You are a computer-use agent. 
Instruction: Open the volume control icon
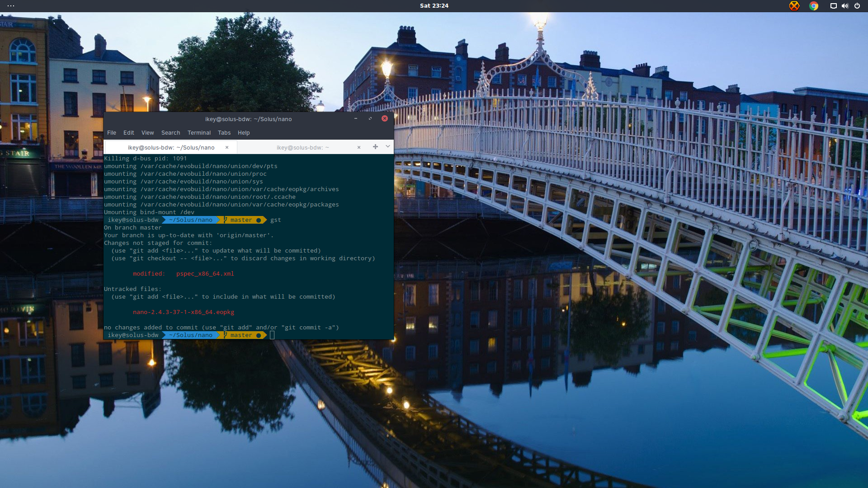(845, 6)
